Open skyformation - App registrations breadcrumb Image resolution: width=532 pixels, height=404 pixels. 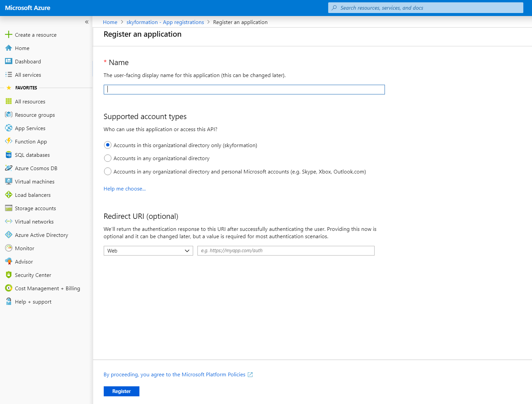point(165,22)
